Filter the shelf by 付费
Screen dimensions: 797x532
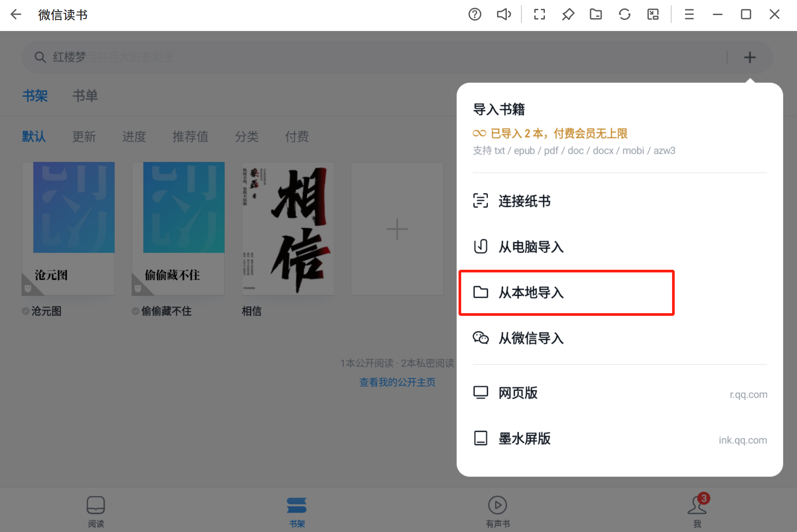(297, 136)
